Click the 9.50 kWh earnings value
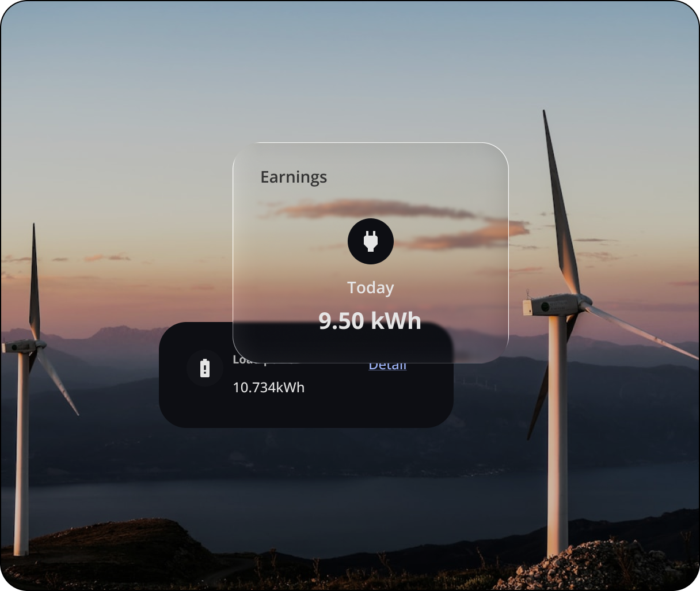Image resolution: width=700 pixels, height=591 pixels. tap(370, 321)
